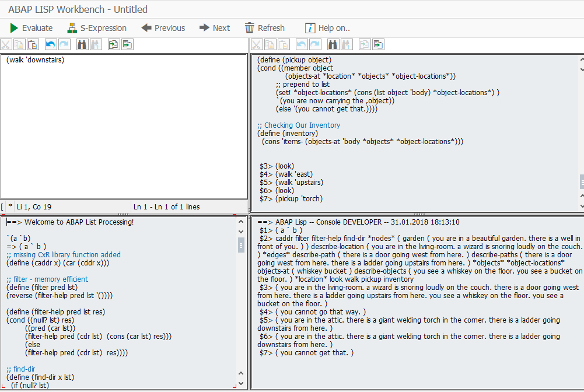
Task: Navigate using the Previous arrow command
Action: point(163,27)
